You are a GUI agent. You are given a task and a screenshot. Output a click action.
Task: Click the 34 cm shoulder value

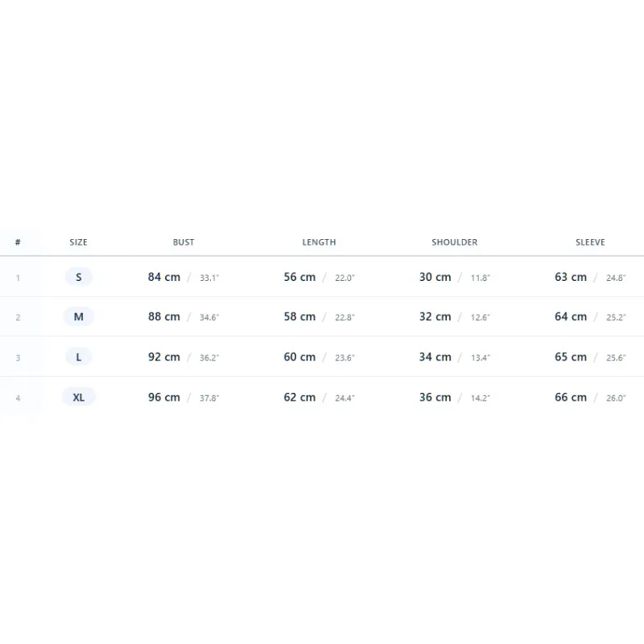pyautogui.click(x=435, y=357)
